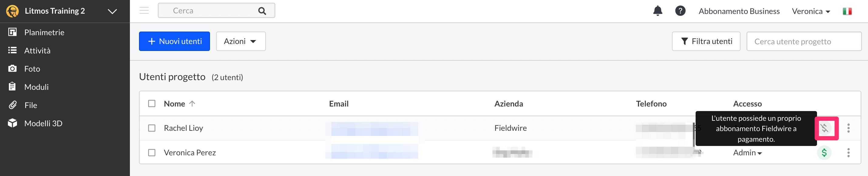The height and width of the screenshot is (176, 868).
Task: Click the Italian flag language icon
Action: pyautogui.click(x=847, y=11)
